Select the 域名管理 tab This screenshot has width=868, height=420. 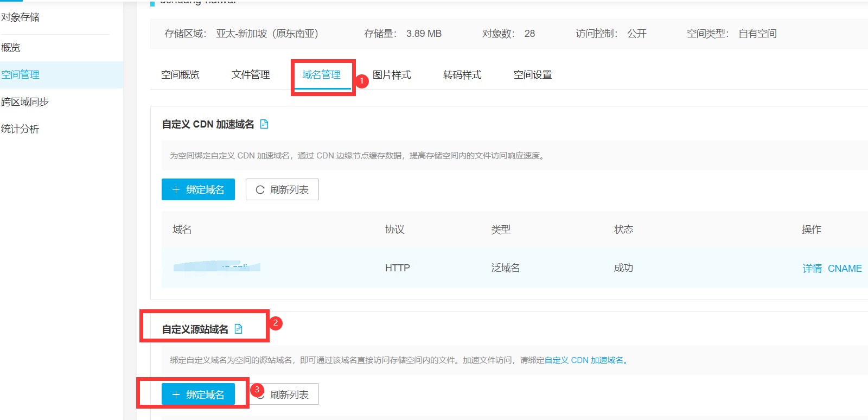coord(321,75)
